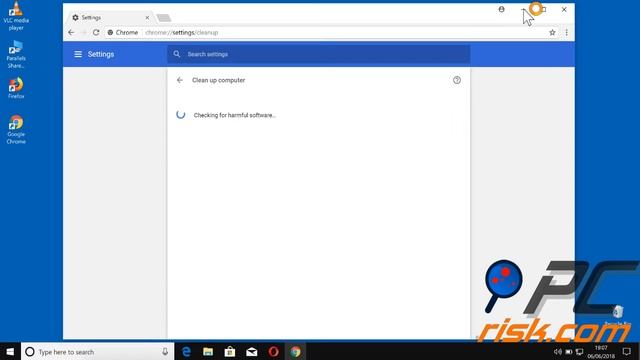Switch to Chrome in the taskbar
Viewport: 640px width, 360px height.
[x=296, y=351]
